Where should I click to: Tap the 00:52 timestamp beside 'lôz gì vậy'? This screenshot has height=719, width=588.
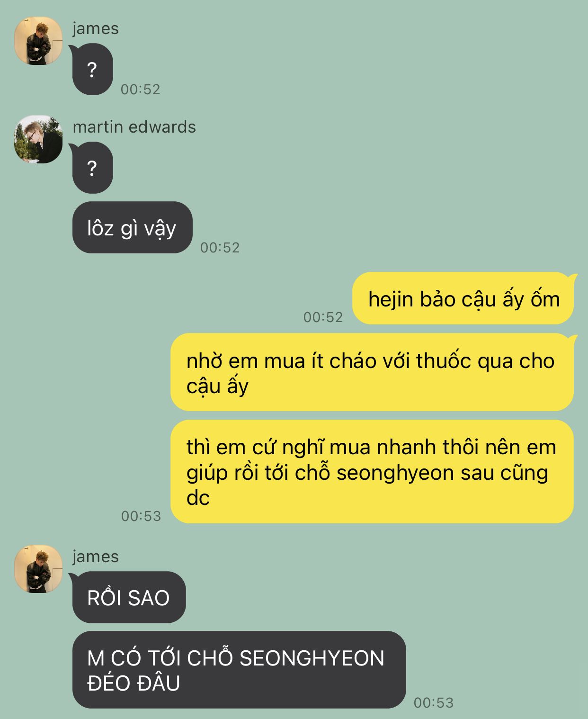220,247
